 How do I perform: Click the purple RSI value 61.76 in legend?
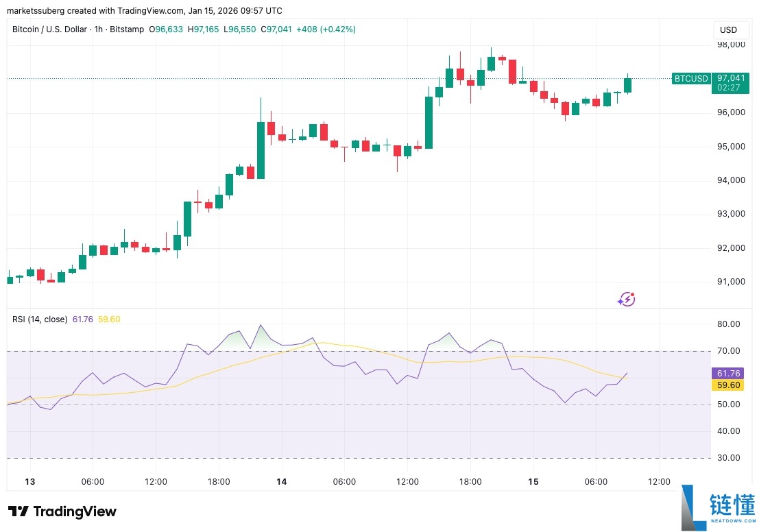(x=83, y=319)
